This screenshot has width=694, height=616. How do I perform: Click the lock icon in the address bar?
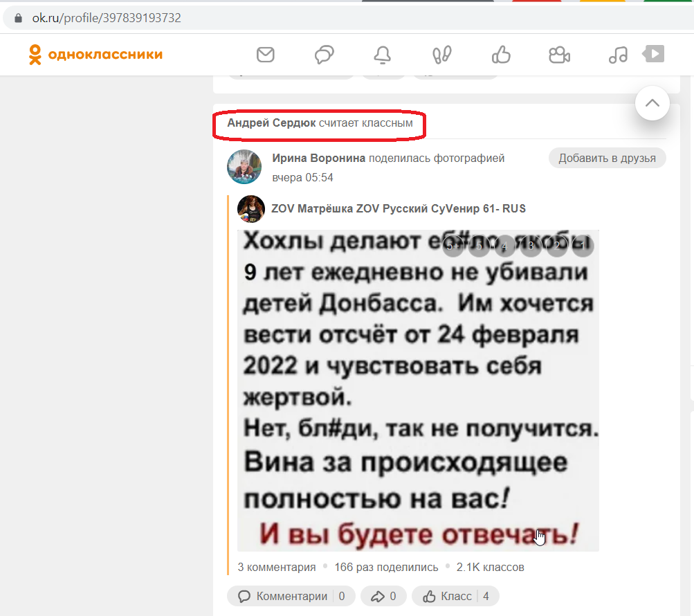[x=18, y=18]
